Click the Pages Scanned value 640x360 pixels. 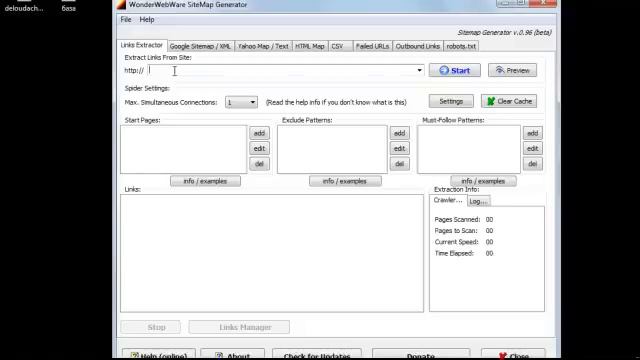pos(489,220)
